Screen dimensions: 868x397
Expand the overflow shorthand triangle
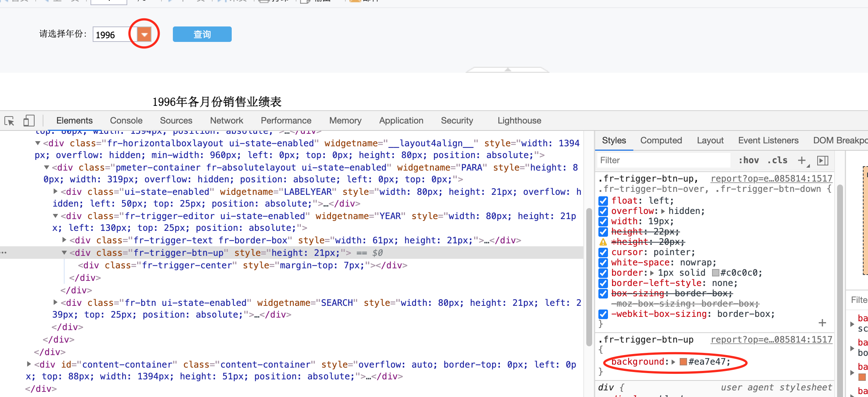click(x=663, y=211)
